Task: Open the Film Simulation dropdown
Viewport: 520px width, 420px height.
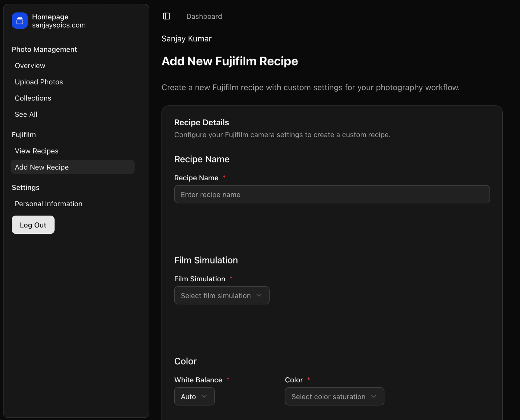Action: pos(222,295)
